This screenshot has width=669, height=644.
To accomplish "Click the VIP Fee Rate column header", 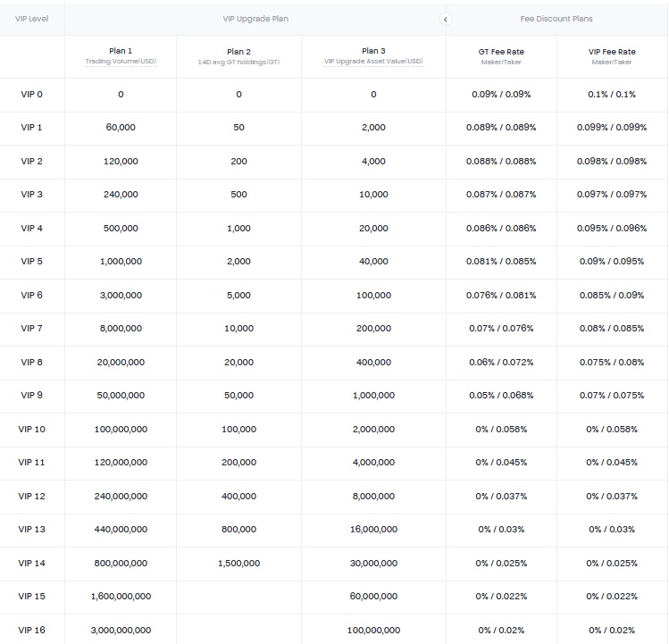I will [x=612, y=56].
